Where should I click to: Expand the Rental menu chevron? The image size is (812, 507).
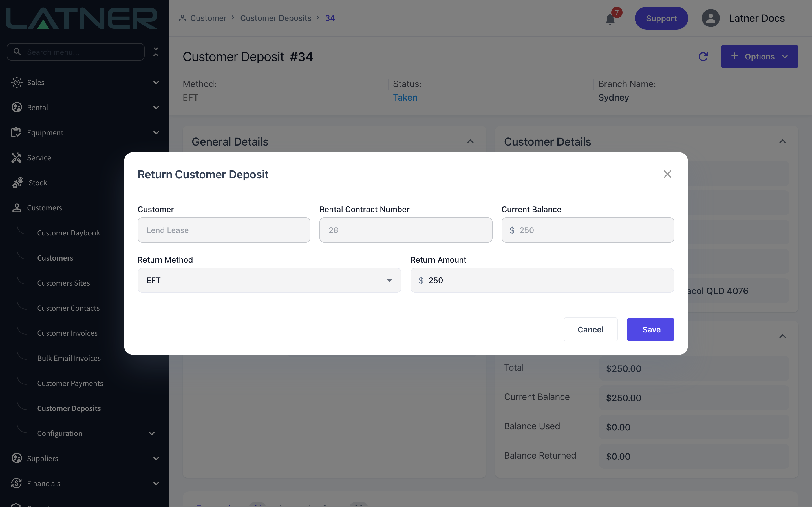tap(156, 108)
